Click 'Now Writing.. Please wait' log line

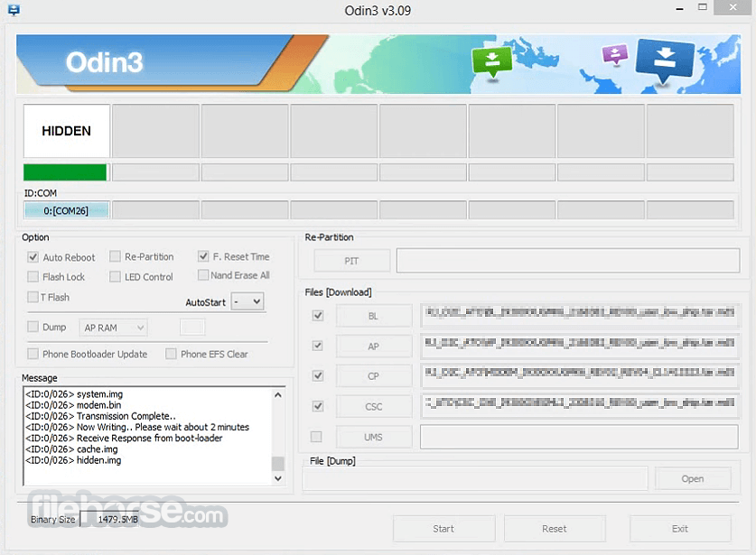(x=137, y=427)
